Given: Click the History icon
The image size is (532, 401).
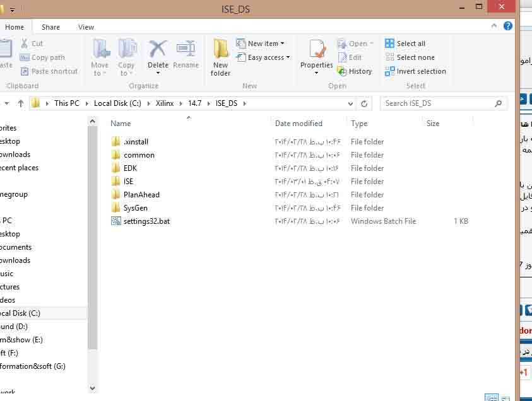Looking at the screenshot, I should [x=341, y=71].
